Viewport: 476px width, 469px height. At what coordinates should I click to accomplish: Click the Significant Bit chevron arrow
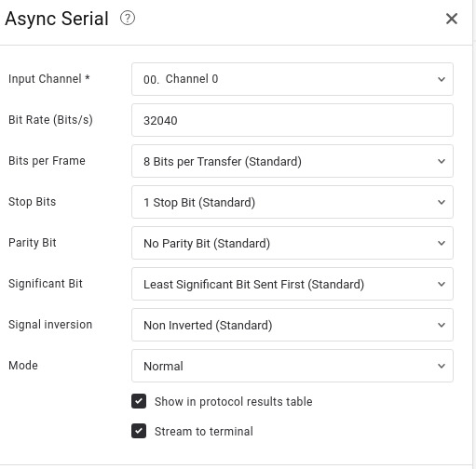click(442, 284)
